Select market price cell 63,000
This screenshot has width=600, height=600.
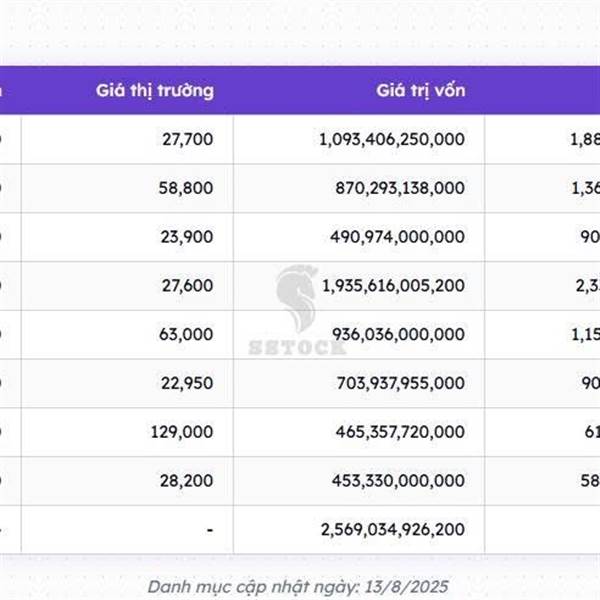(x=186, y=334)
